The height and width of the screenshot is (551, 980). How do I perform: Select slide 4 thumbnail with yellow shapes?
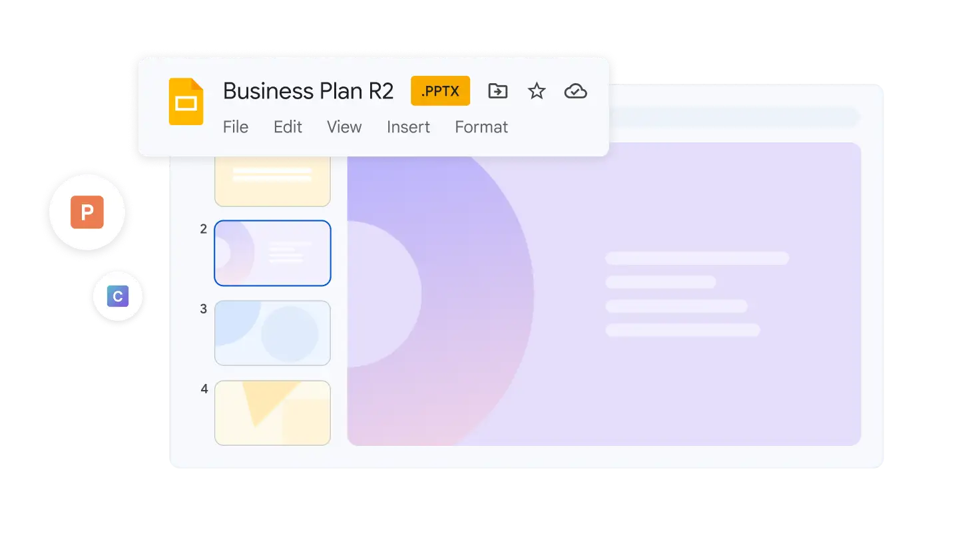272,413
